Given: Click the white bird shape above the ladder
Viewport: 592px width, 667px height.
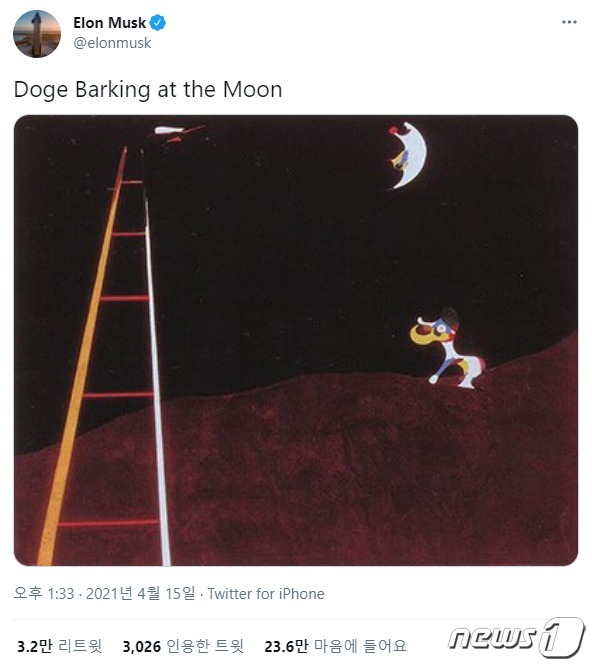Looking at the screenshot, I should [x=169, y=130].
